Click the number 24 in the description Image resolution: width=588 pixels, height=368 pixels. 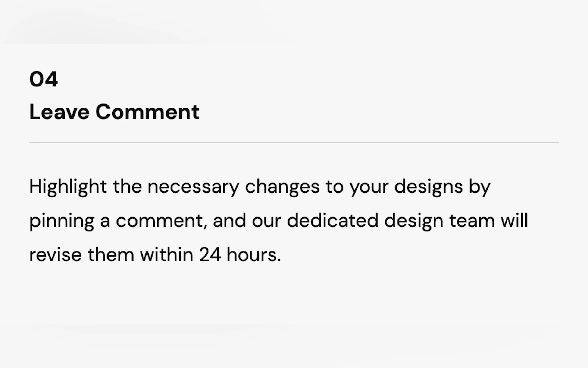210,255
